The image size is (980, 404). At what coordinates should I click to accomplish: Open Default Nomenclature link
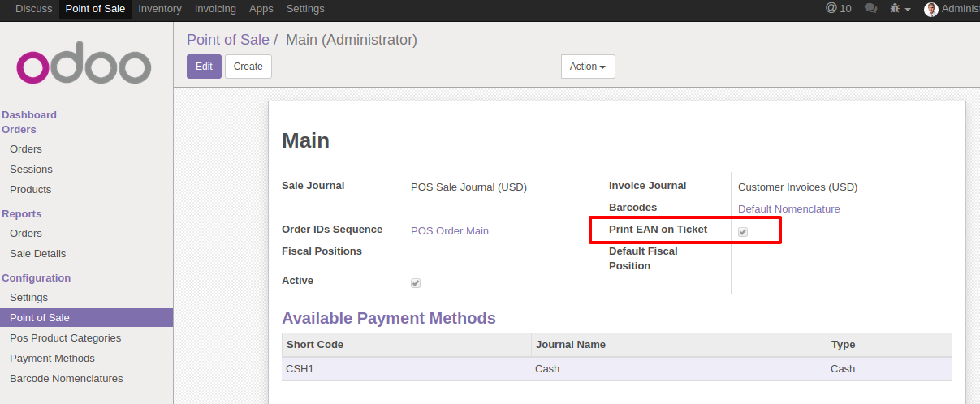pos(789,209)
